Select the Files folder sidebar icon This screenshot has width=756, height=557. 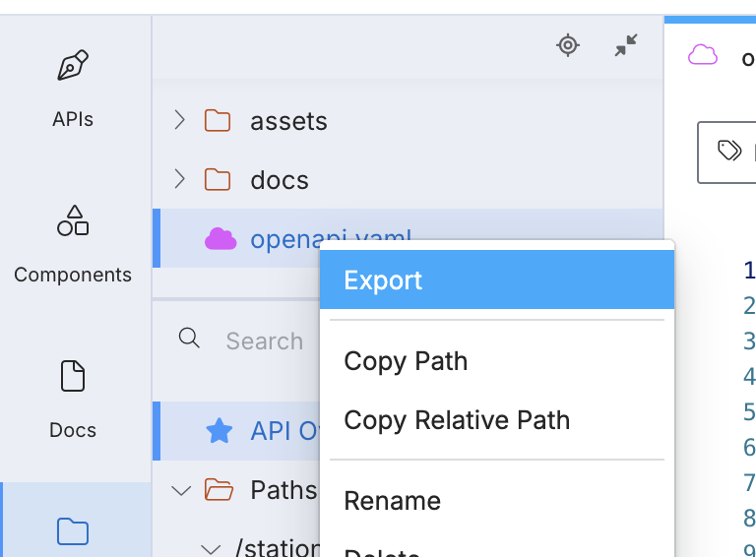point(73,531)
